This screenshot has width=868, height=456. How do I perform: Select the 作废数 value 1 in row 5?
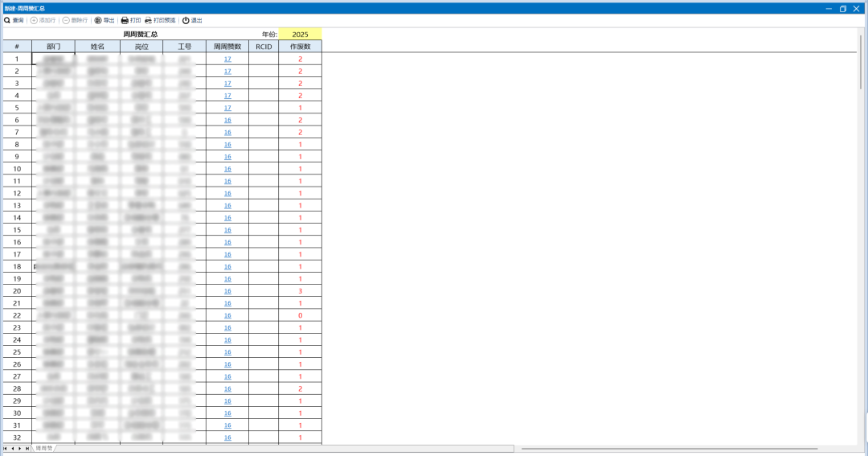[x=300, y=108]
